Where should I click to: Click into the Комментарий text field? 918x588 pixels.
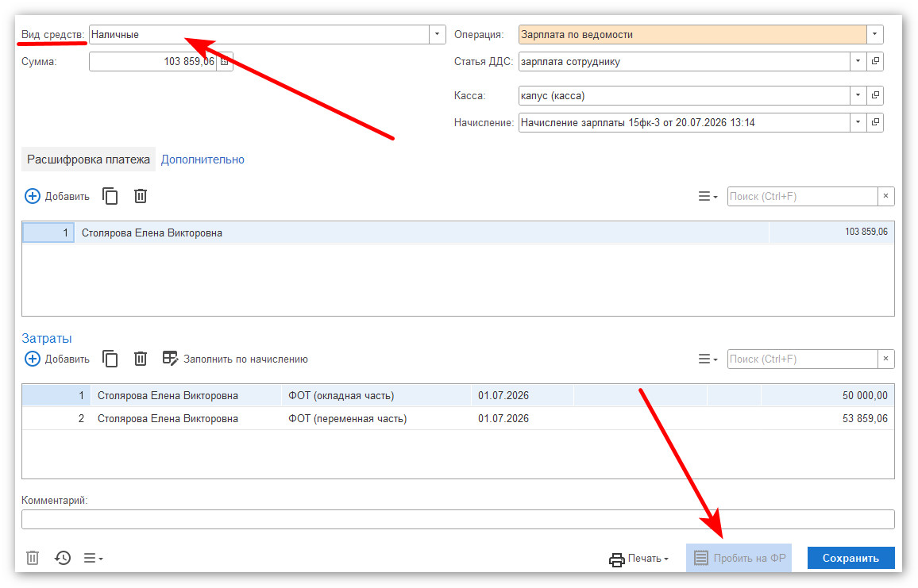coord(458,520)
